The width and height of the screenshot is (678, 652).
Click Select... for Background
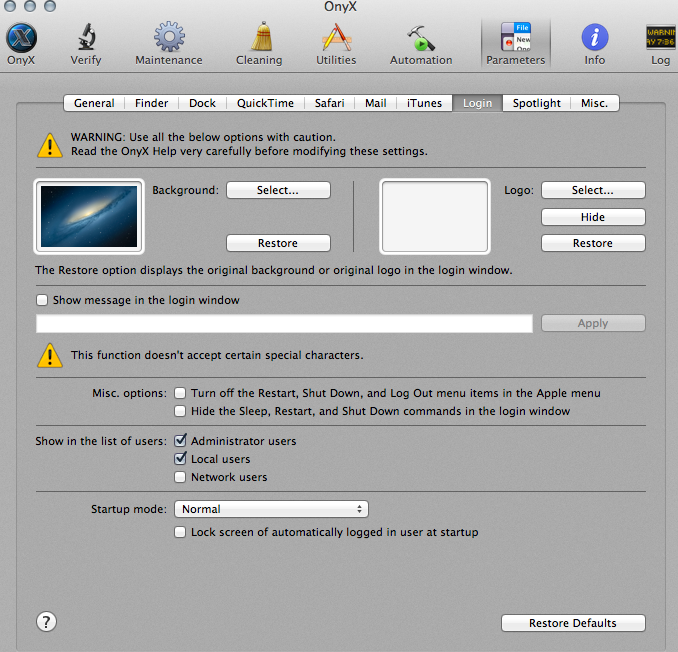tap(278, 190)
